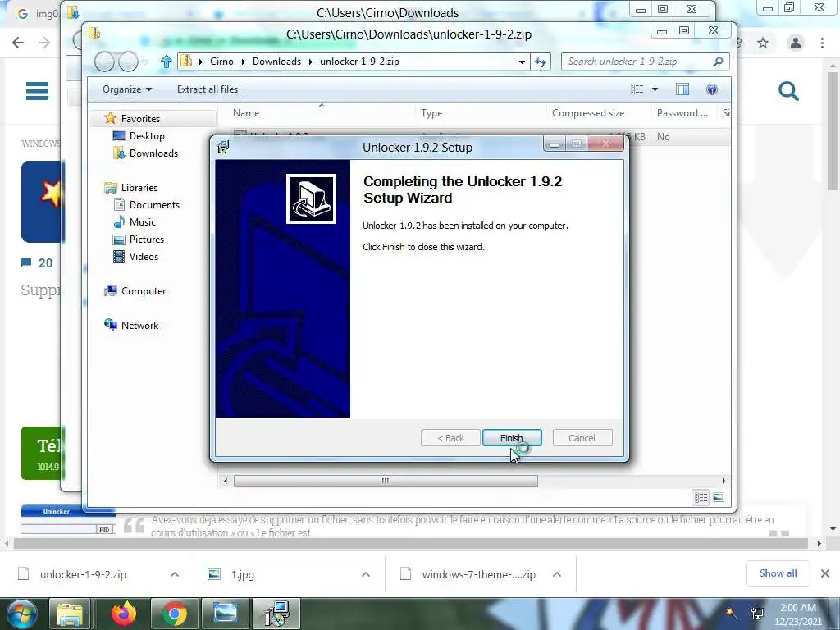Click Cirno in the address breadcrumb
Image resolution: width=840 pixels, height=630 pixels.
coord(221,62)
